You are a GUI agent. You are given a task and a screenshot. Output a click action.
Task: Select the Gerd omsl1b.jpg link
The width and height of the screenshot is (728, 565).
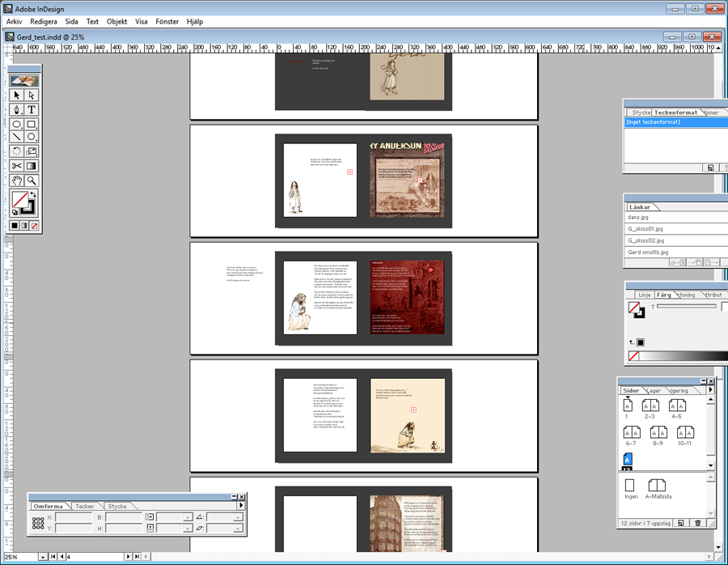(x=675, y=252)
